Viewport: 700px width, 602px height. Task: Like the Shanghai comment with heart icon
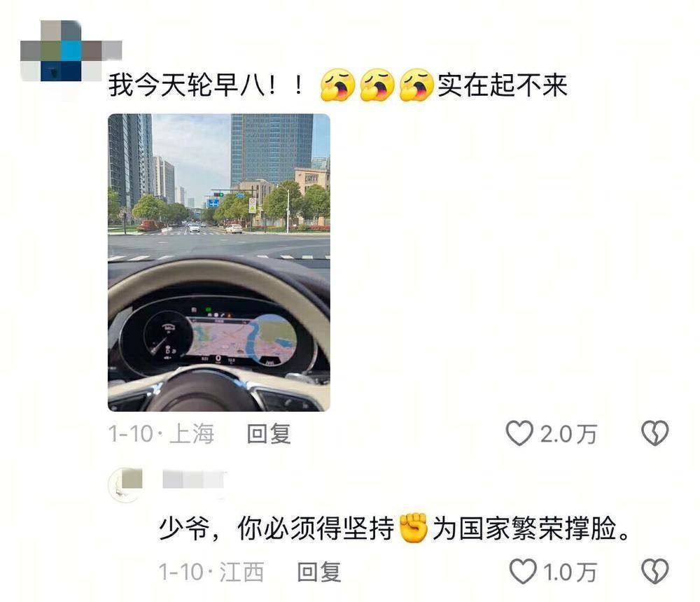519,433
